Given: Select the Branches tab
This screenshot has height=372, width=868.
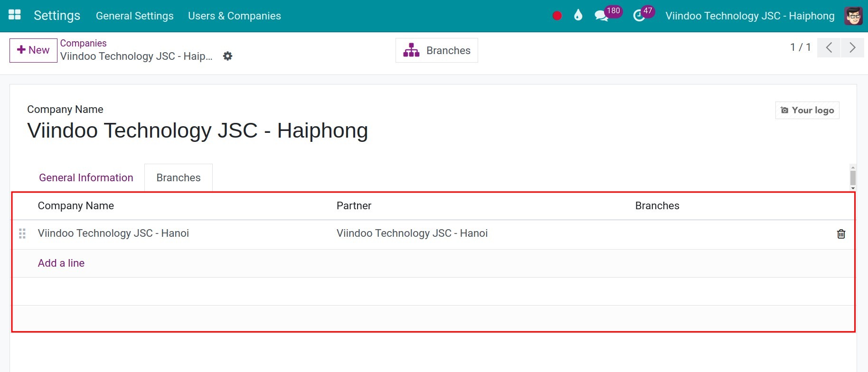Looking at the screenshot, I should coord(179,177).
